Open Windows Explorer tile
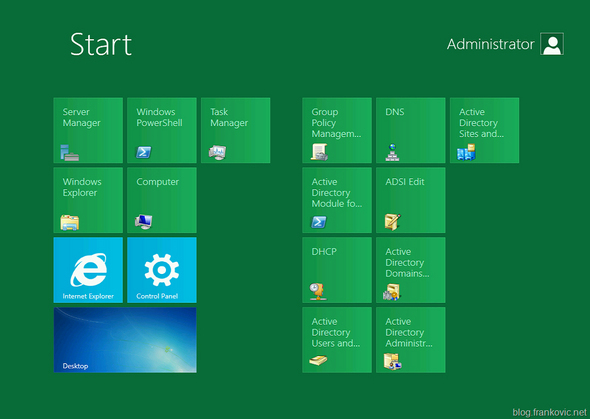Screen dimensions: 590x419 [x=88, y=200]
